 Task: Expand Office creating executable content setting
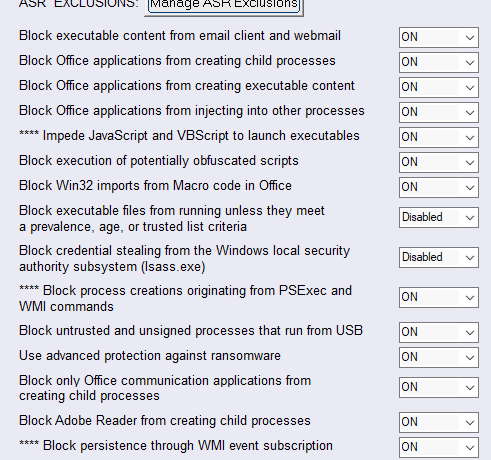click(x=439, y=87)
